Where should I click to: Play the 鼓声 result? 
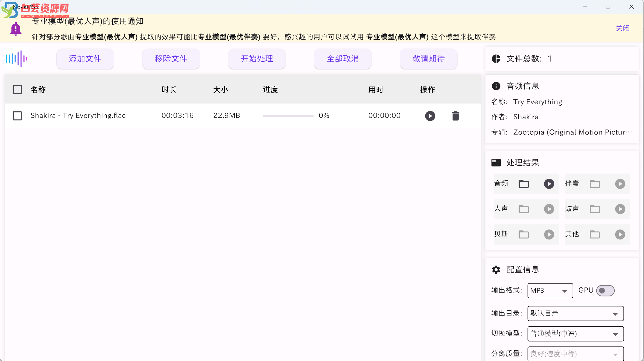click(x=620, y=209)
